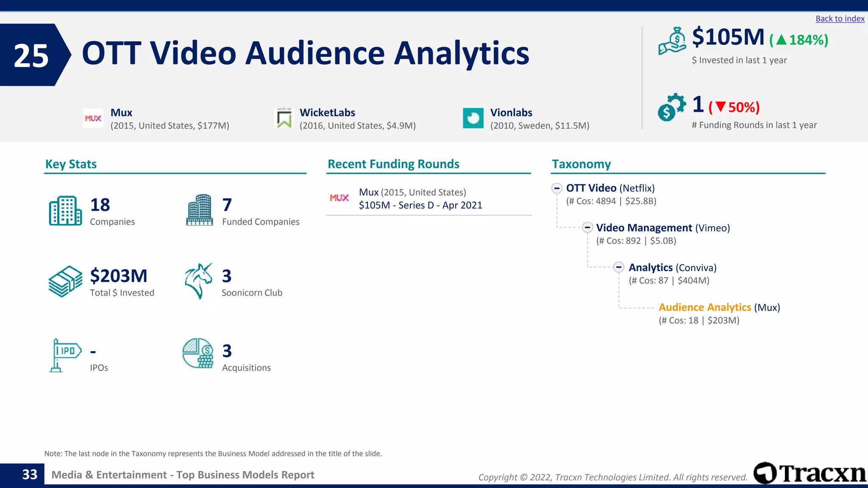Click the WicketLabs bookmark logo
The image size is (868, 488).
[284, 118]
